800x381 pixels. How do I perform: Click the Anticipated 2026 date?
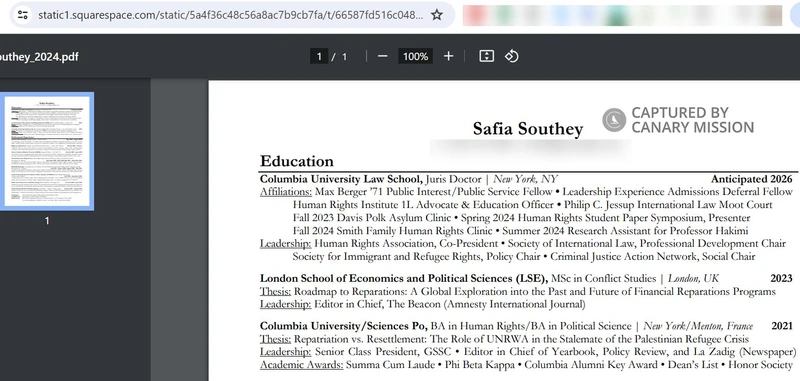coord(752,179)
